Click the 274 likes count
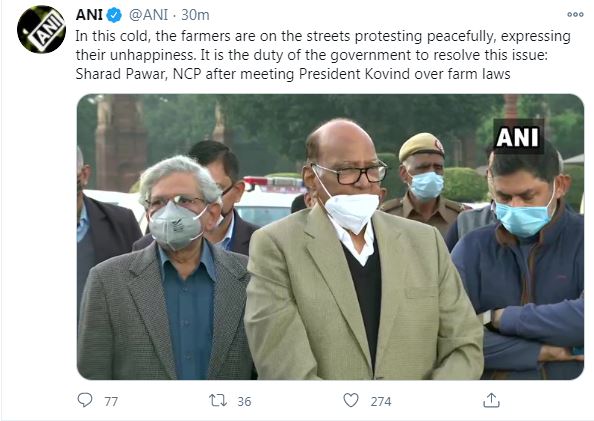The height and width of the screenshot is (421, 594). [x=381, y=401]
